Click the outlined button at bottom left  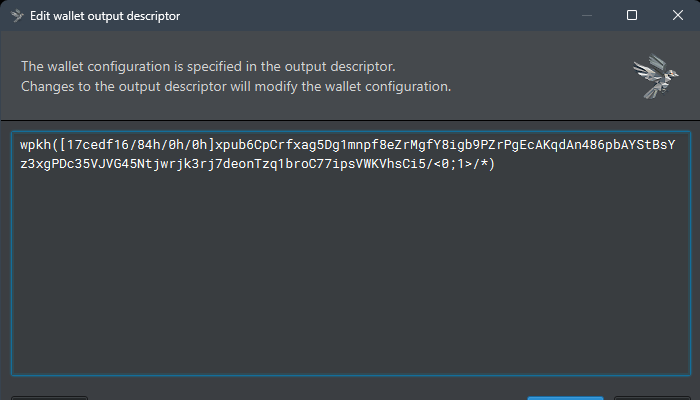tap(50, 398)
